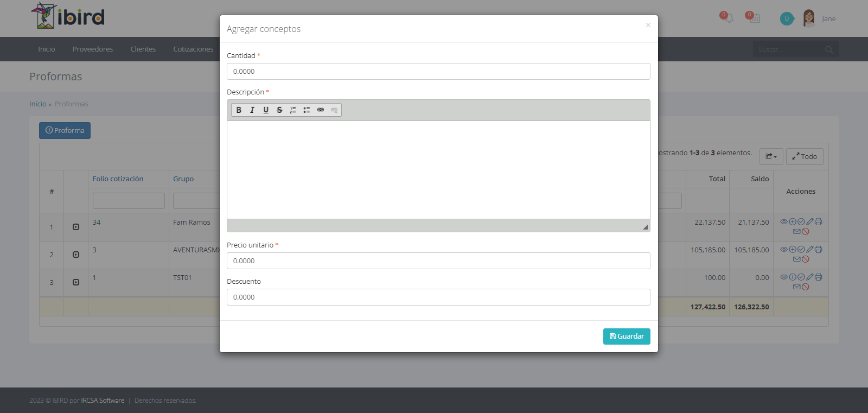Screen dimensions: 868x413
Task: Click the Inicio breadcrumb link
Action: click(38, 104)
